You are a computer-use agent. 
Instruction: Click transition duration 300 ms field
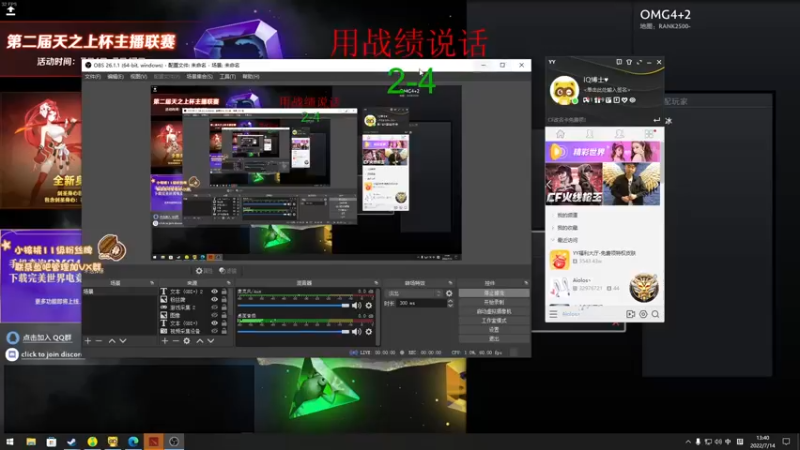(x=422, y=303)
